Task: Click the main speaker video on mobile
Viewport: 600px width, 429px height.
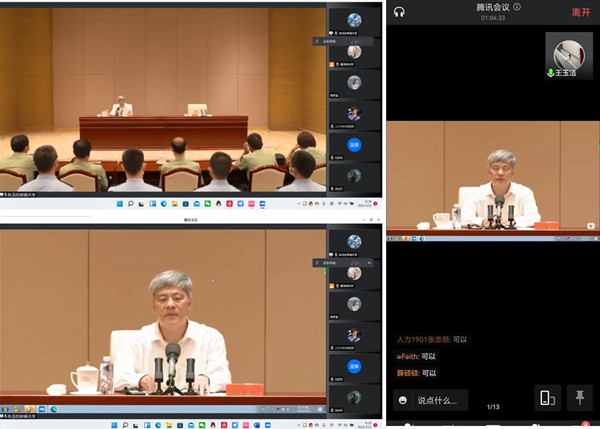Action: pos(493,178)
